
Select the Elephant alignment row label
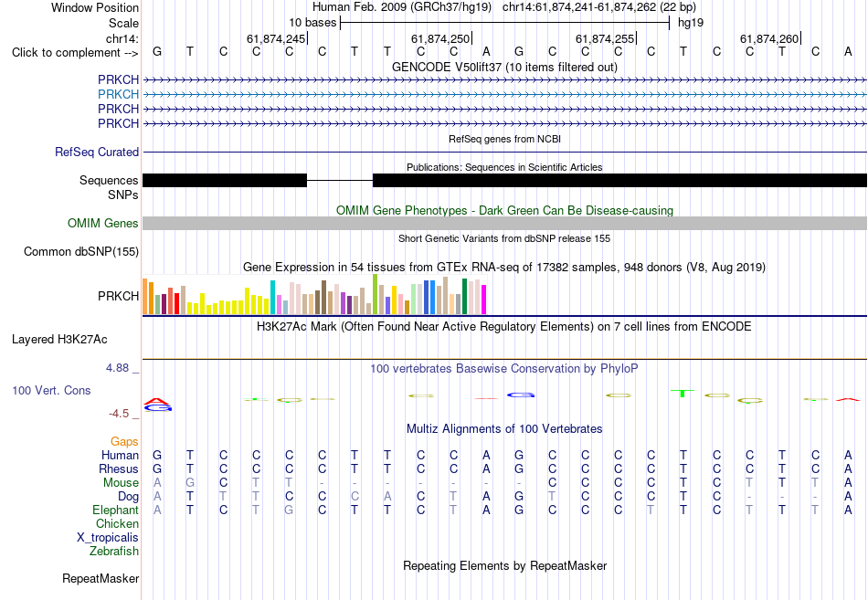pos(115,510)
